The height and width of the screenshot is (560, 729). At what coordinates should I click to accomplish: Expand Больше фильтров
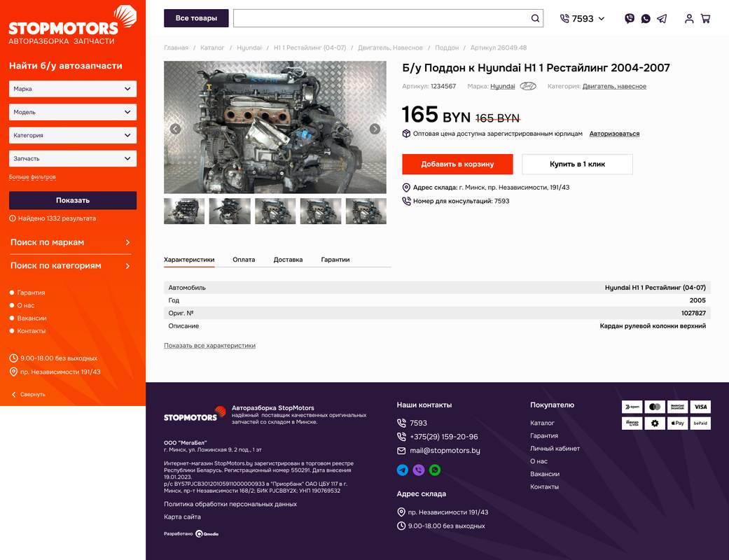tap(32, 176)
